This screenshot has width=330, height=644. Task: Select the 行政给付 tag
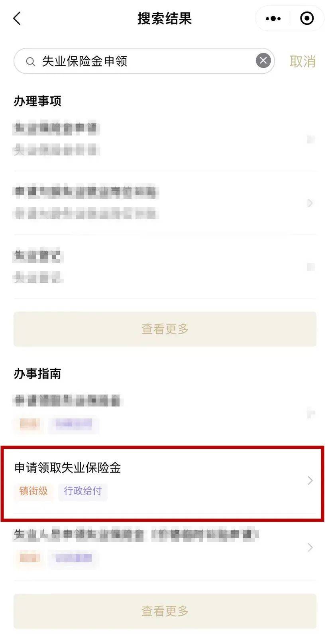(x=82, y=491)
